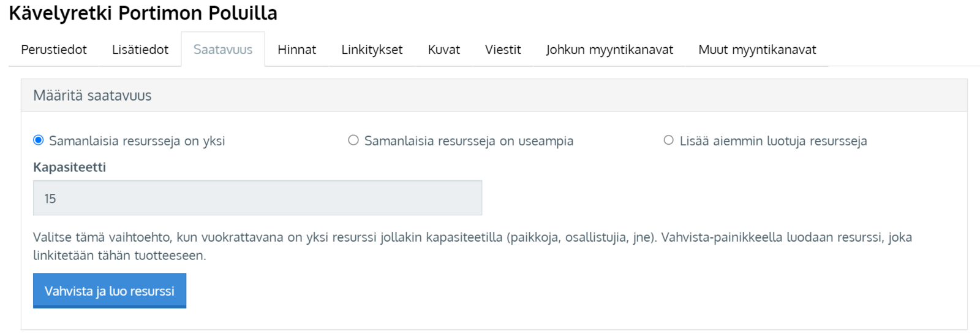Click the 'Määritä saatavuus' panel header
This screenshot has height=333, width=980.
(92, 96)
